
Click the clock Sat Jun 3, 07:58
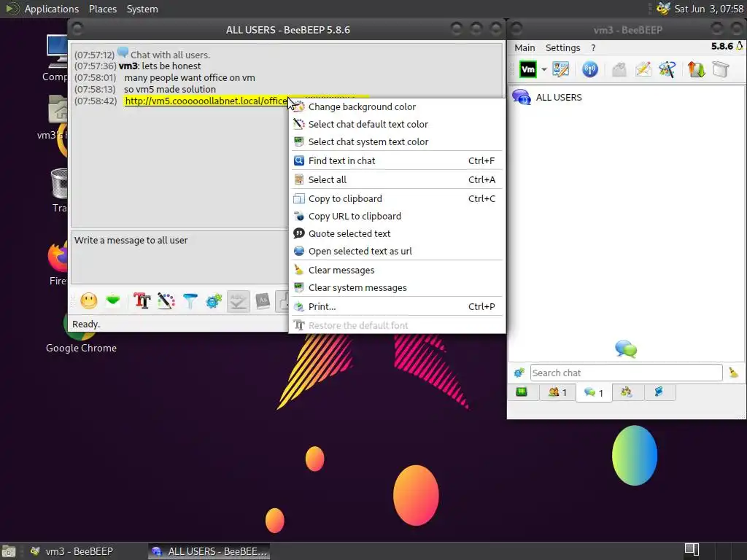pyautogui.click(x=708, y=9)
